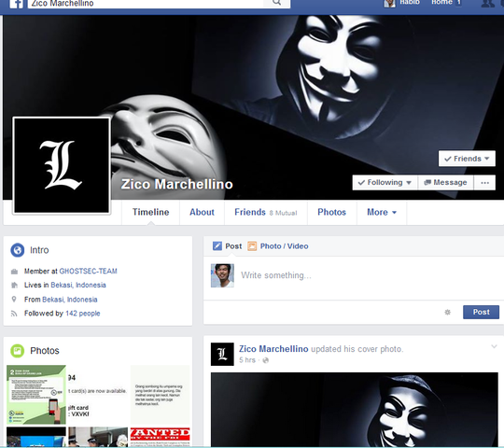
Task: Open the composer settings gear icon
Action: [x=447, y=312]
